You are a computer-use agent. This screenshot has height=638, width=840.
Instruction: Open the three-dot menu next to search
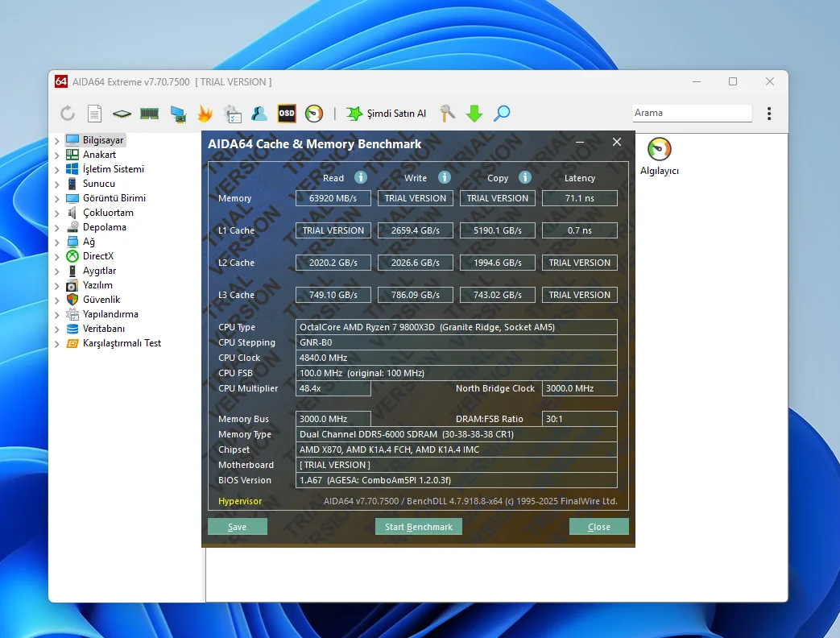(x=769, y=114)
